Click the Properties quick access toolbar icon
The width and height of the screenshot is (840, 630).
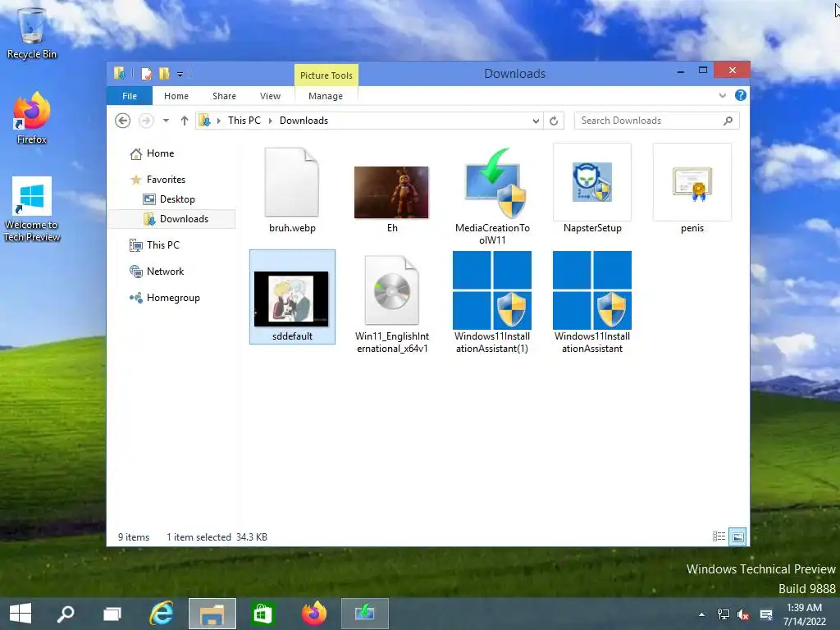click(x=147, y=73)
